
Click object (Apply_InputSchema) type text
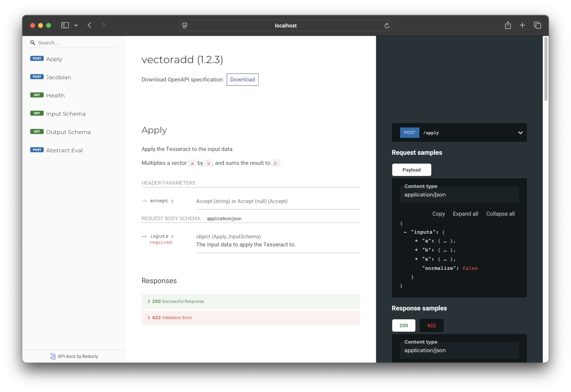click(x=228, y=237)
